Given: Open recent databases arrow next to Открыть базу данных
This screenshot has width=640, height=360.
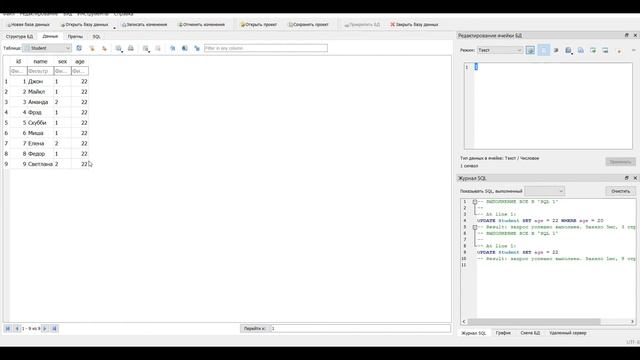Looking at the screenshot, I should click(x=114, y=27).
